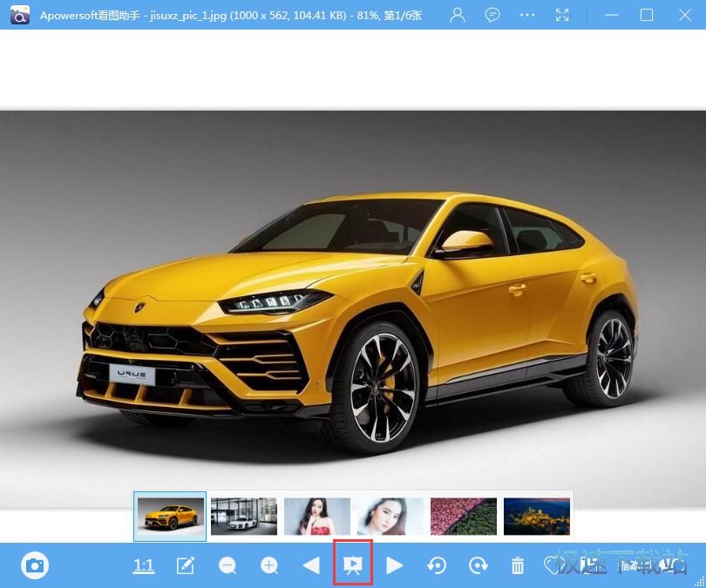
Task: Enter fullscreen mode via expand icon
Action: (562, 15)
